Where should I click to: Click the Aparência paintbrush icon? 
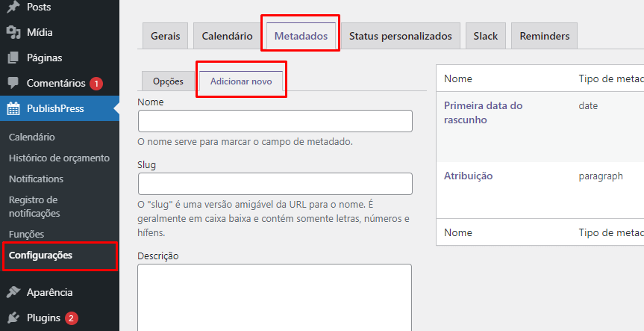[x=13, y=292]
